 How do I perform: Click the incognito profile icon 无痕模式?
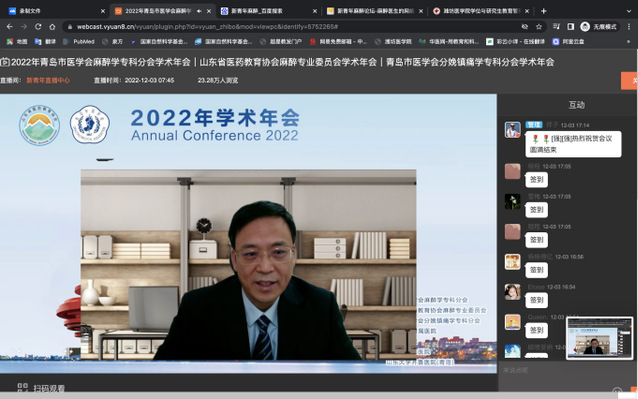coord(599,26)
